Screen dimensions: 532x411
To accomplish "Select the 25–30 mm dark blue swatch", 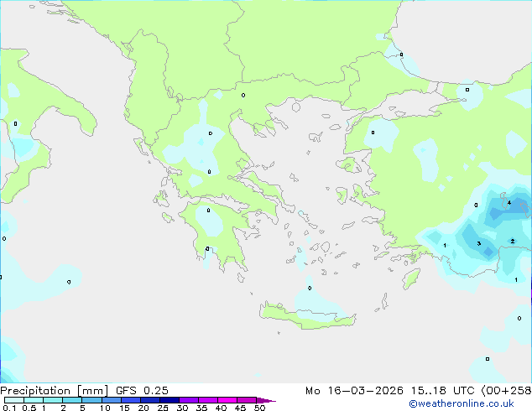I will [x=169, y=400].
